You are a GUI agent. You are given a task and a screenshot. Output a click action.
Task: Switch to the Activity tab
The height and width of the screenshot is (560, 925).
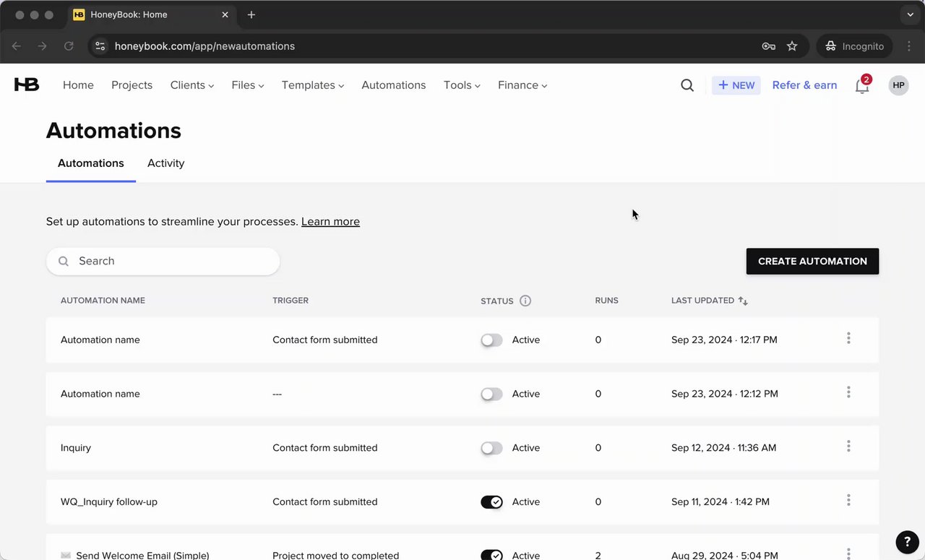165,163
